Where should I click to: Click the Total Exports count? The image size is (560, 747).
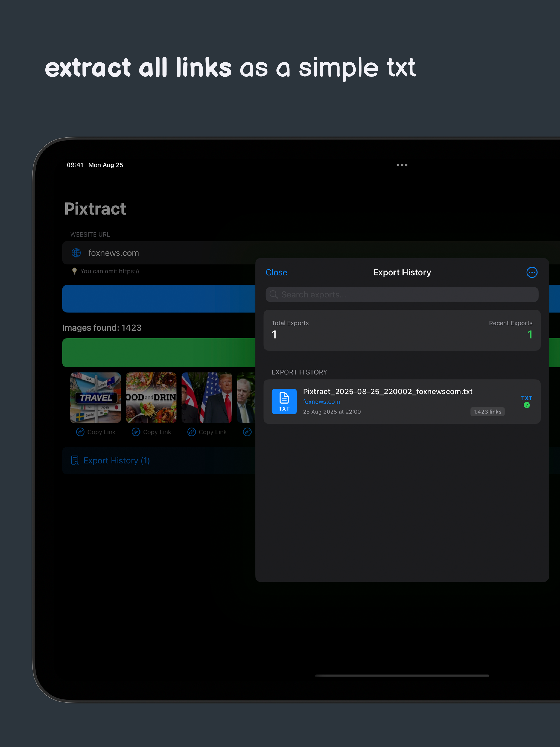tap(274, 334)
